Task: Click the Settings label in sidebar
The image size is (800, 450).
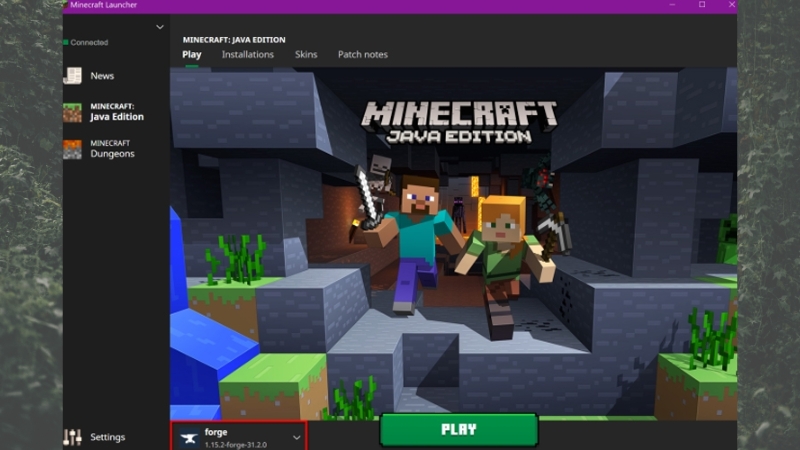Action: [107, 437]
